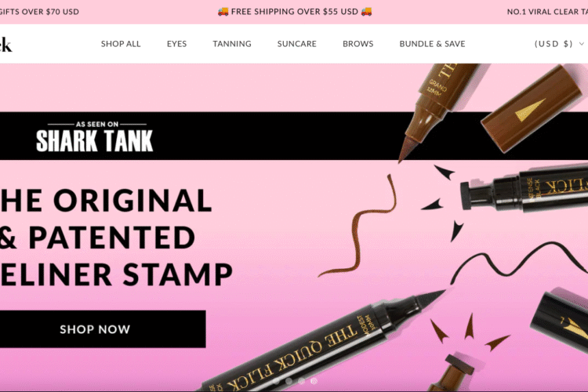The height and width of the screenshot is (392, 588).
Task: Go to the EYES category
Action: (176, 44)
